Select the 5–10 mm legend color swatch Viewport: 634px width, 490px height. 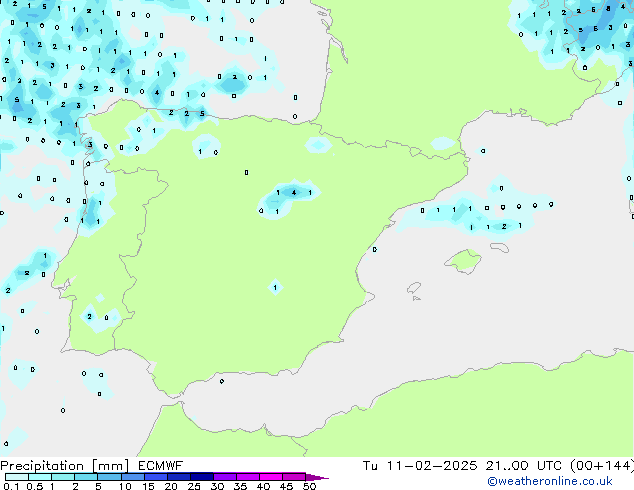pyautogui.click(x=109, y=477)
